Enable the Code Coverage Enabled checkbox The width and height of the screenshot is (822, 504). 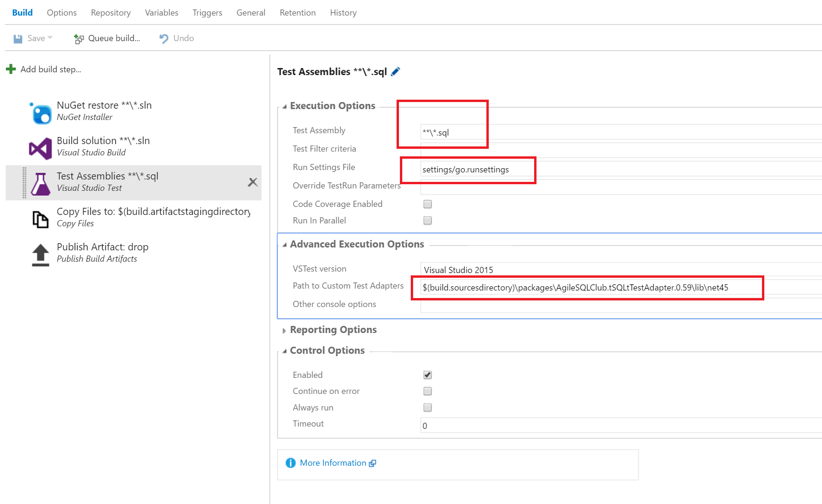(428, 204)
